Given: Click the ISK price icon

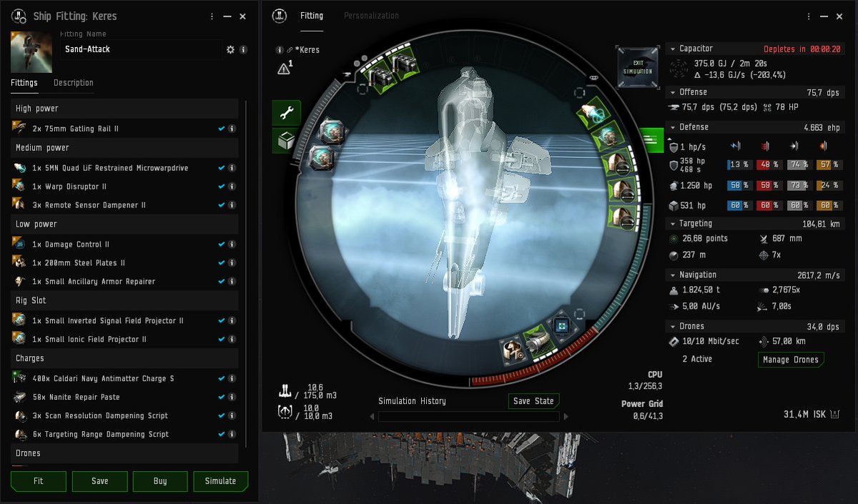Looking at the screenshot, I should [834, 415].
